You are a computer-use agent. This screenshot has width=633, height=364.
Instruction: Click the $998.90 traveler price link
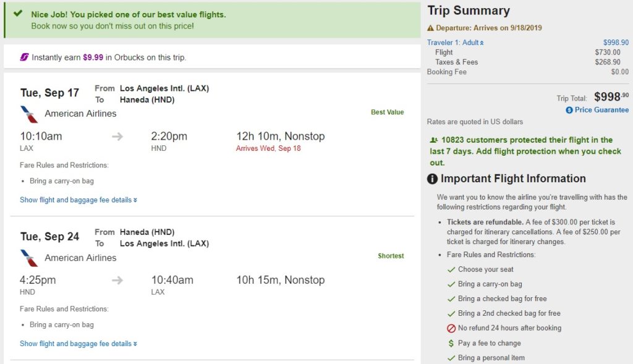[x=616, y=43]
